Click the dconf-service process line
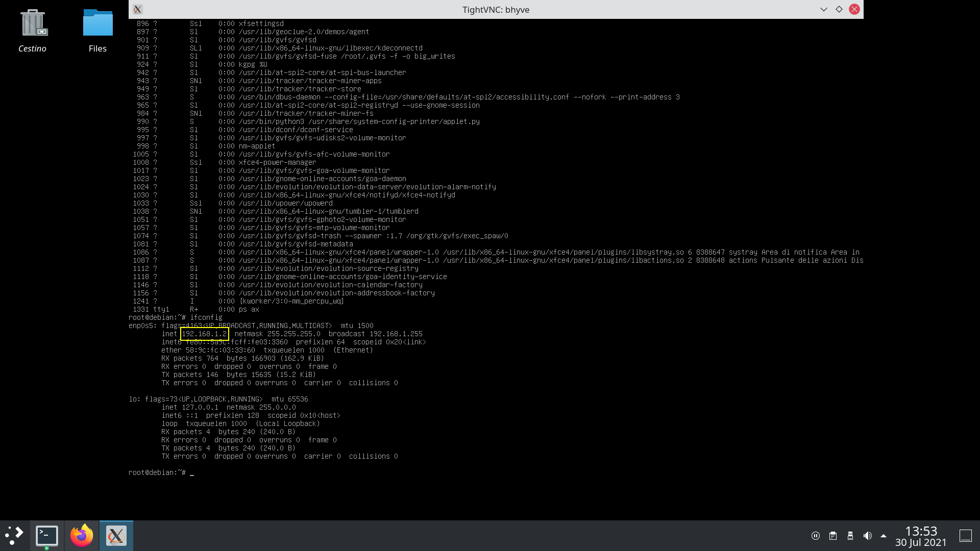Viewport: 980px width, 551px height. [244, 130]
